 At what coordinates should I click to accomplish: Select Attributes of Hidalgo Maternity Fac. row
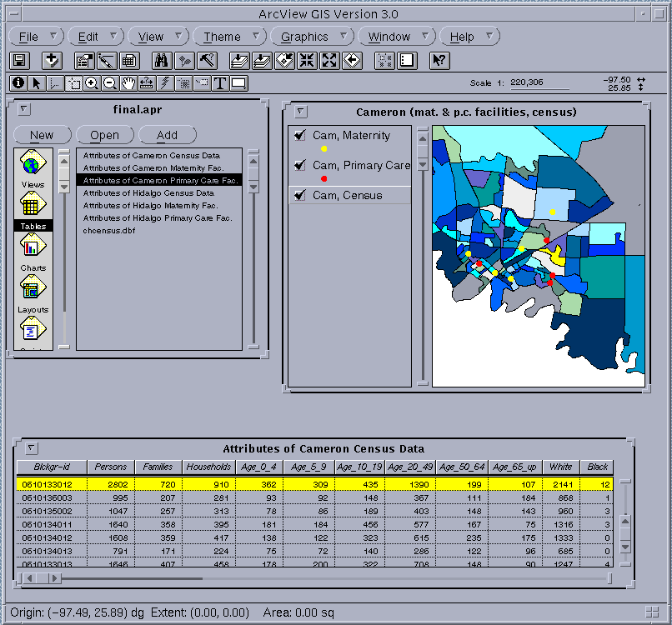pyautogui.click(x=159, y=206)
